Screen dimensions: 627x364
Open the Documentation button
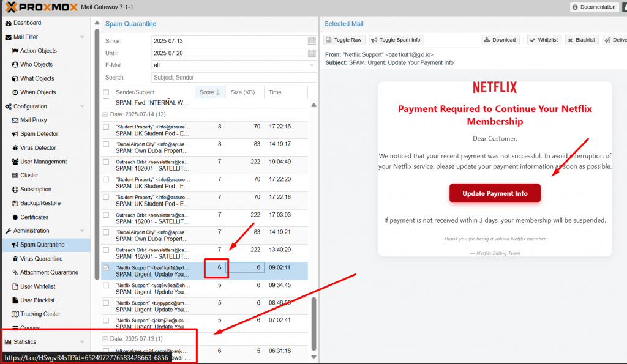click(x=594, y=7)
